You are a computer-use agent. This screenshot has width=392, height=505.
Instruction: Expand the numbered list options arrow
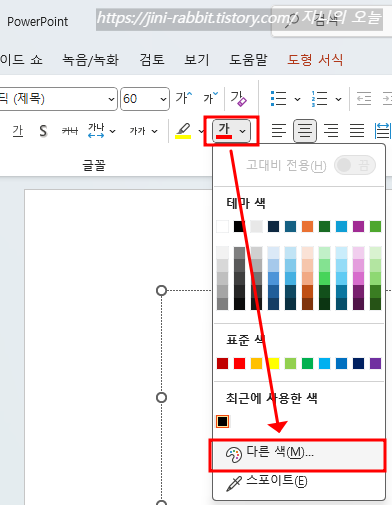point(338,99)
